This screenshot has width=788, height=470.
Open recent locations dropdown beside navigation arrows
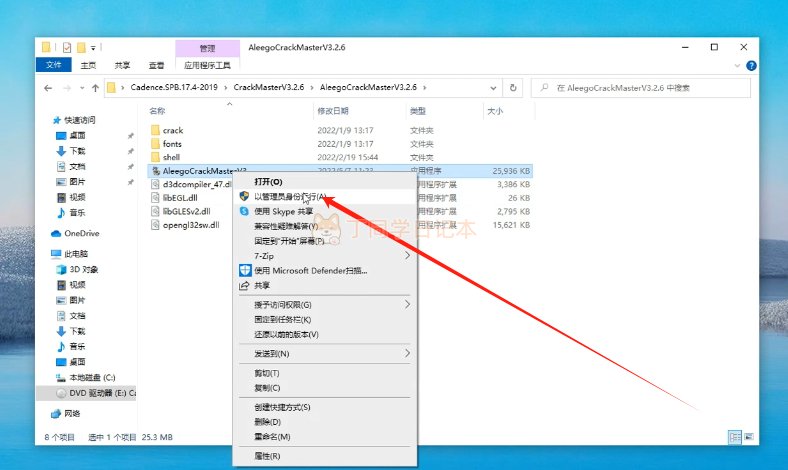tap(82, 88)
